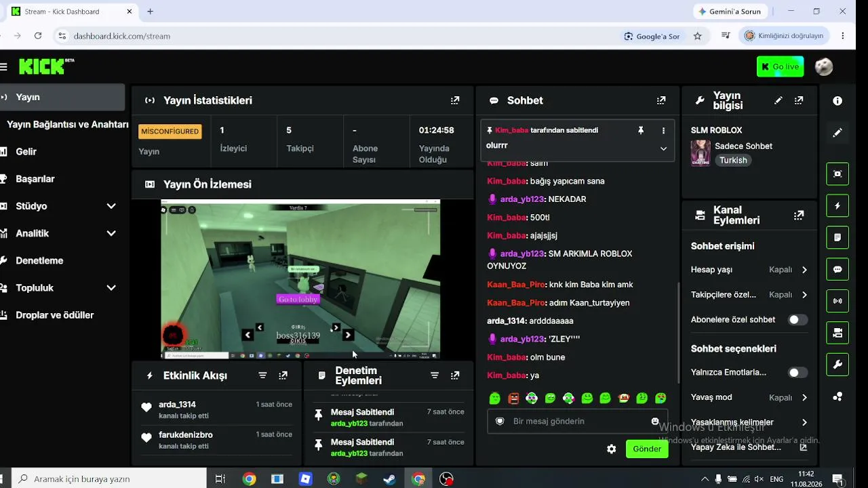Toggle the channel actions widget in the sidebar
868x488 pixels.
[837, 333]
